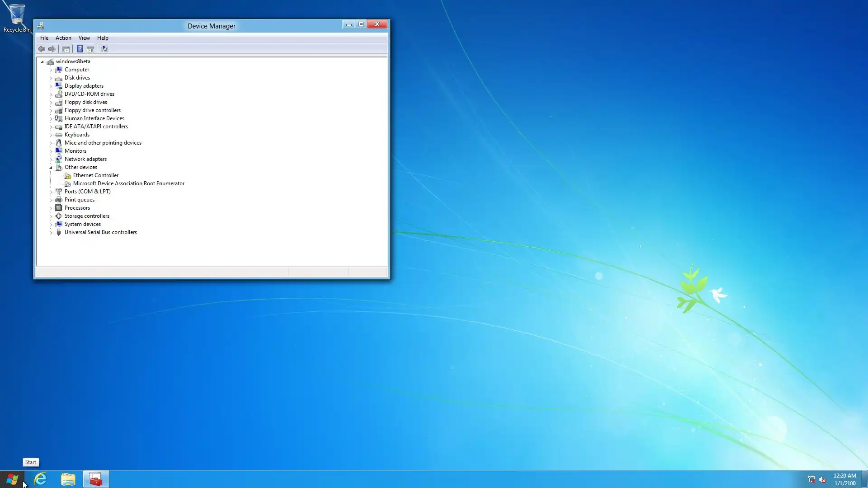Expand the Display adapters node
Image resolution: width=868 pixels, height=488 pixels.
51,86
